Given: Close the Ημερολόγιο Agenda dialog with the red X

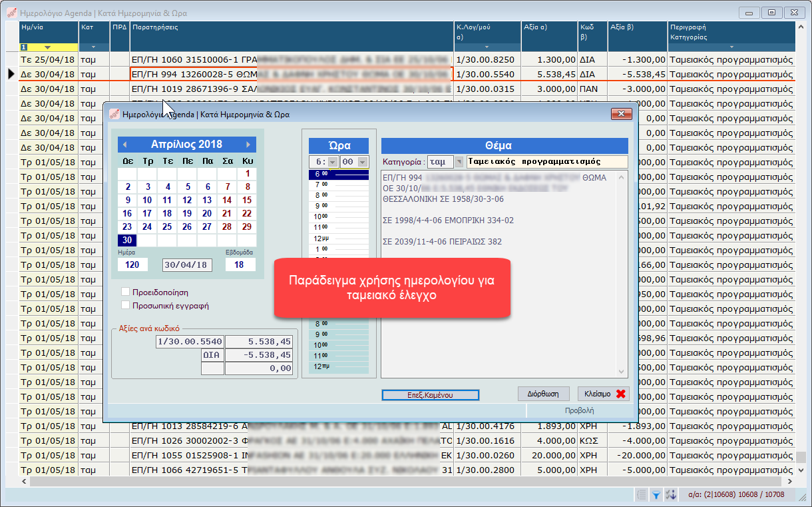Looking at the screenshot, I should pyautogui.click(x=622, y=114).
